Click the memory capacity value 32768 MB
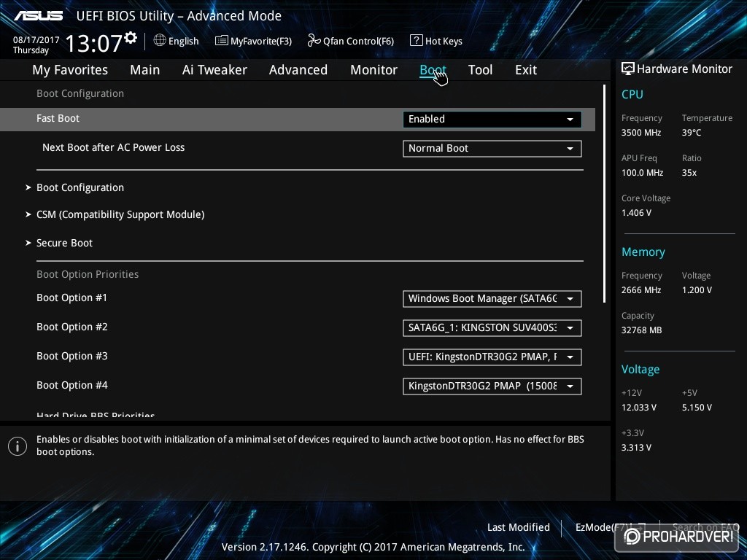Viewport: 747px width, 560px height. point(641,330)
